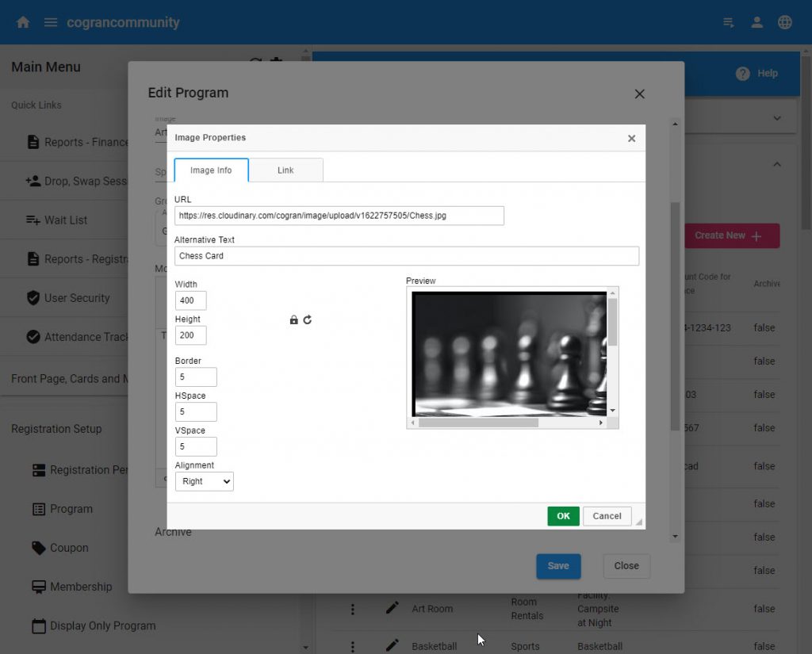The image size is (812, 654).
Task: Click the preview scroll-down arrow
Action: [x=613, y=410]
